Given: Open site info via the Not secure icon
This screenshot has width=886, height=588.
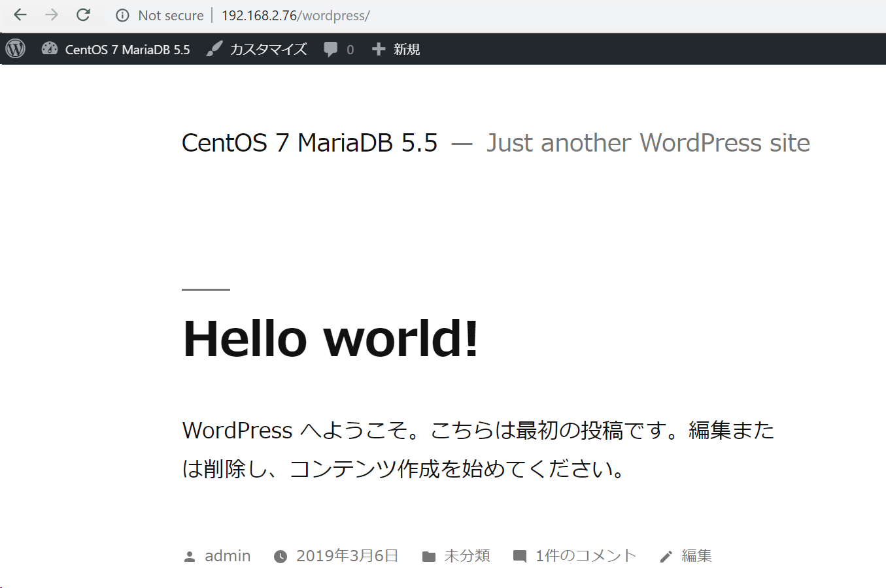Looking at the screenshot, I should [x=122, y=15].
